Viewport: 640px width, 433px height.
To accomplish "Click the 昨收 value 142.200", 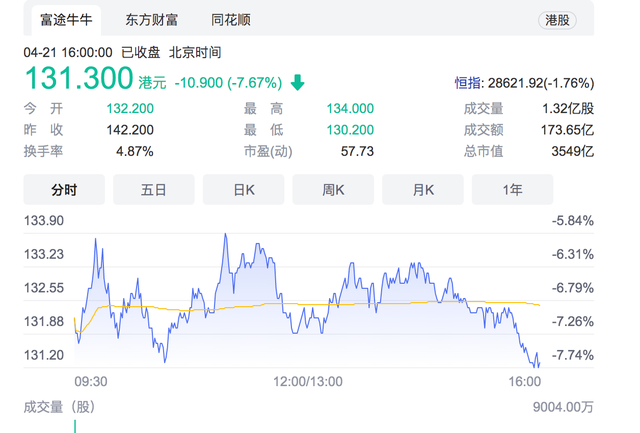I will pyautogui.click(x=130, y=130).
